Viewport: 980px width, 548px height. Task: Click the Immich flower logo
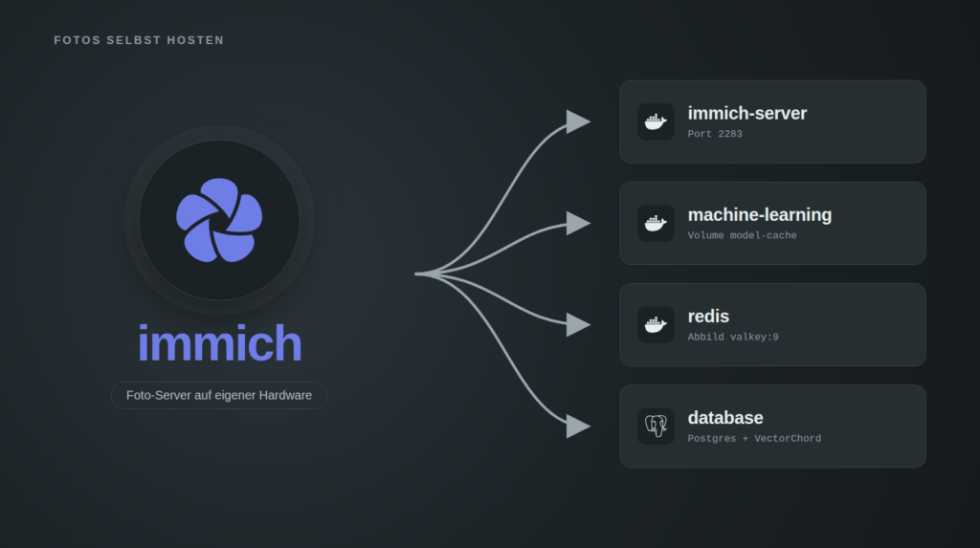point(219,220)
